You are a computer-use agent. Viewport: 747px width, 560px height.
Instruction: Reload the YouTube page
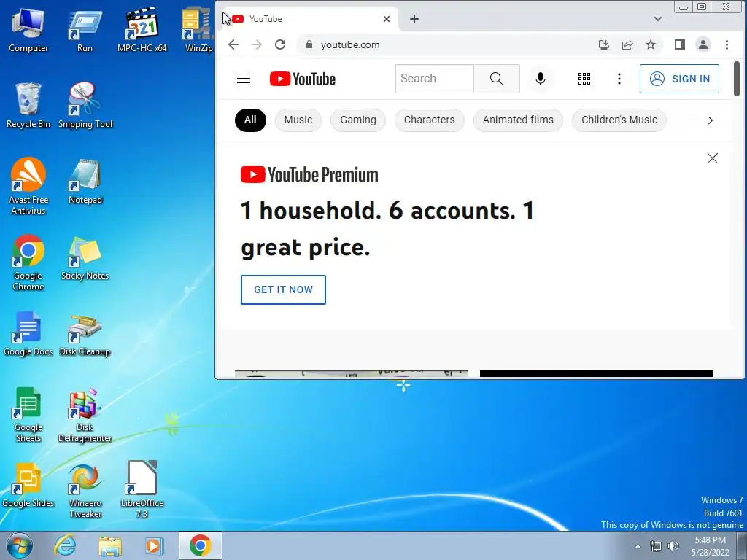280,44
